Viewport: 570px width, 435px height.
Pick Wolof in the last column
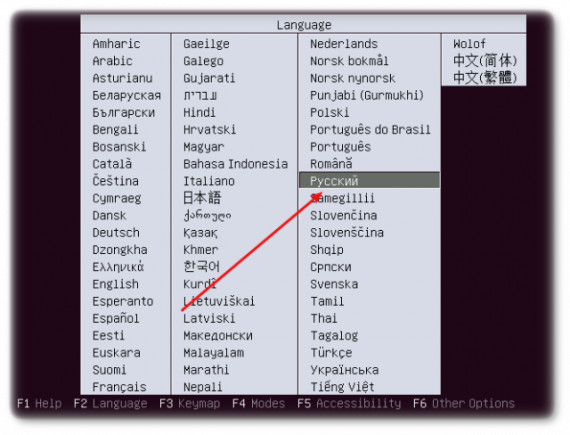point(469,44)
